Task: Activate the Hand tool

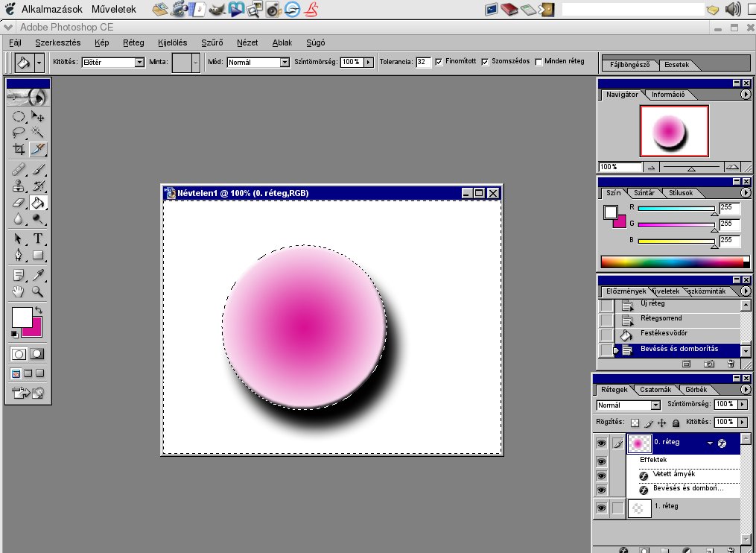Action: (x=19, y=292)
